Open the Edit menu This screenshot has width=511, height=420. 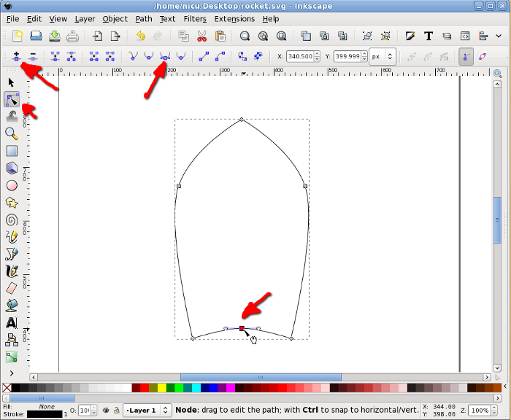[34, 19]
